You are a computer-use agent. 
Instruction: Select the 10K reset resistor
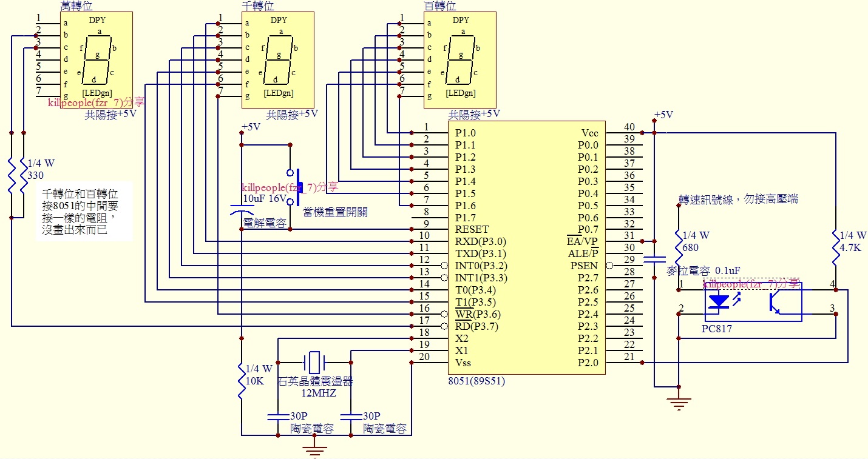(x=242, y=380)
